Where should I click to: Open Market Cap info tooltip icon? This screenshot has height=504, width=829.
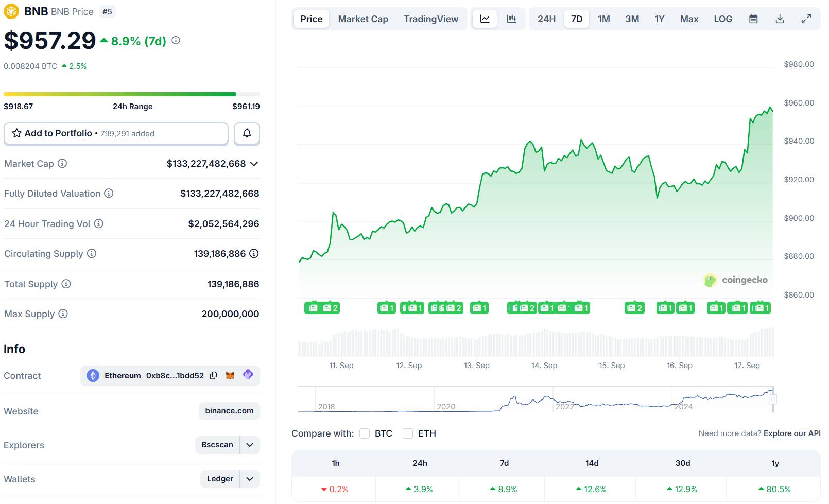pyautogui.click(x=62, y=163)
